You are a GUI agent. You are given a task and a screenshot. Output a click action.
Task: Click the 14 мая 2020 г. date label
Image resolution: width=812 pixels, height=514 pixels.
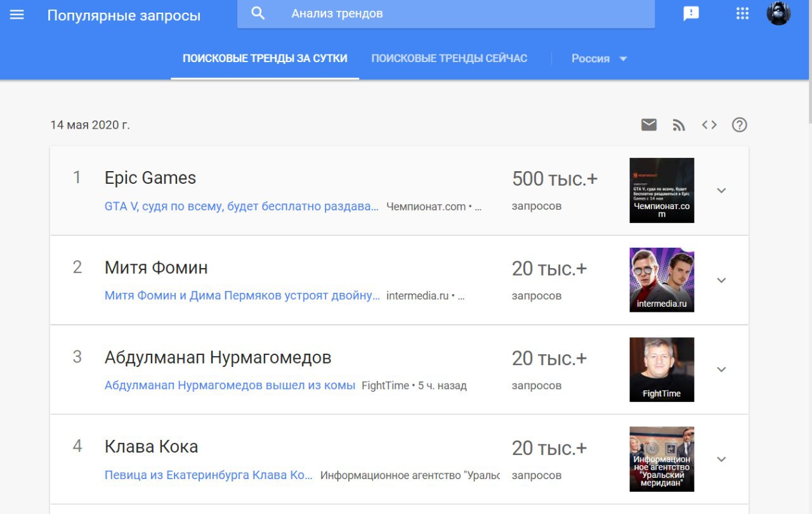tap(90, 125)
